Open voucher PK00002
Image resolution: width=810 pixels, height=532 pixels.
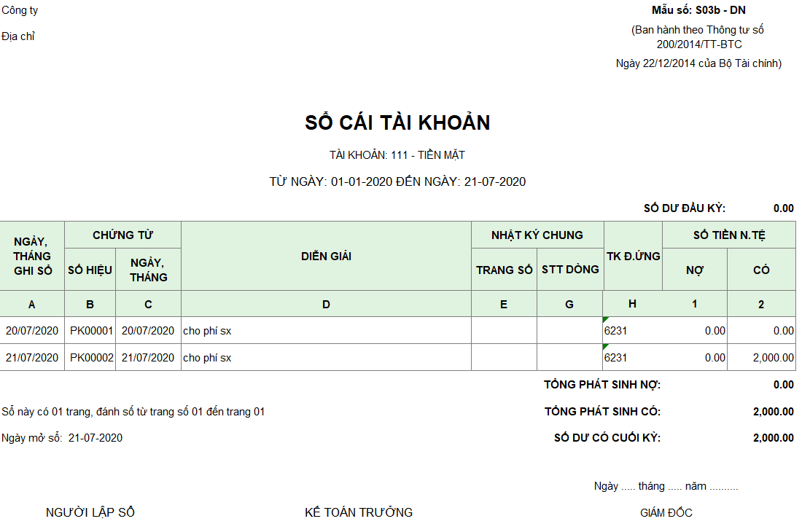[x=90, y=358]
